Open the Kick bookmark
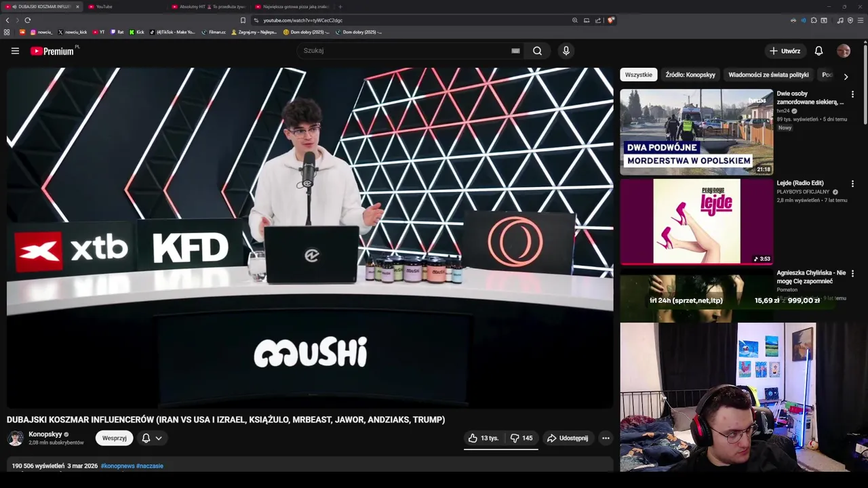 (136, 32)
